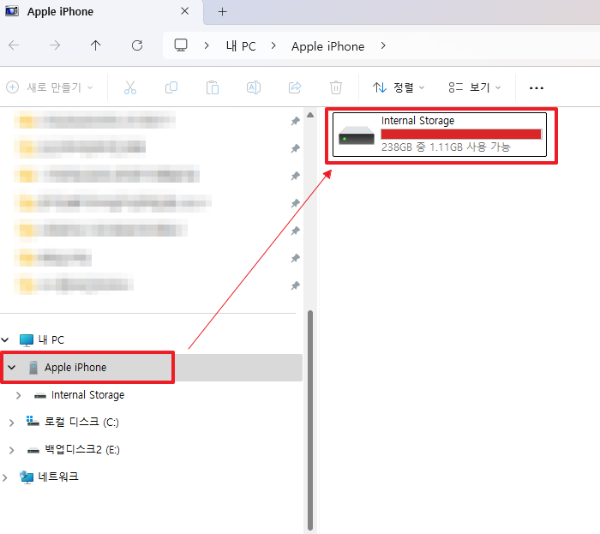Expand chevron between 내 PC and Apple iPhone
Viewport: 600px width, 534px height.
point(273,46)
